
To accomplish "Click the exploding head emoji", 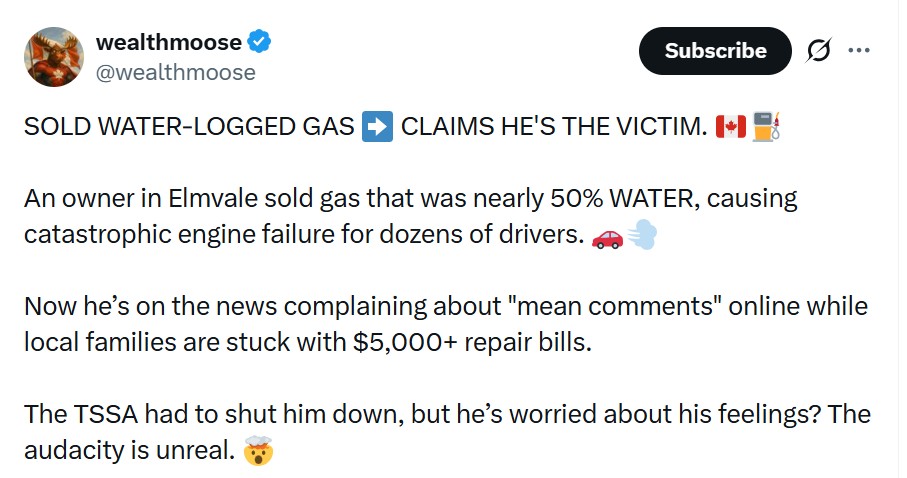I will click(x=259, y=453).
